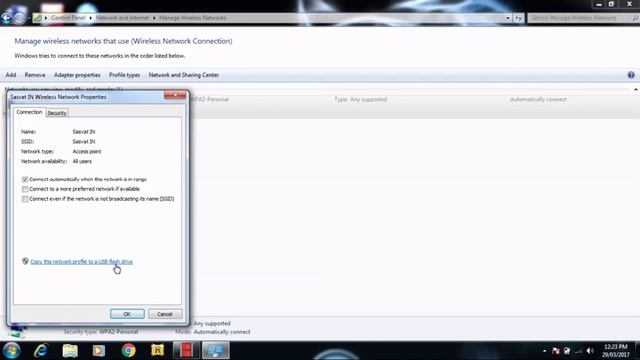Click the Help question mark icon
640x360 pixels.
coord(631,75)
